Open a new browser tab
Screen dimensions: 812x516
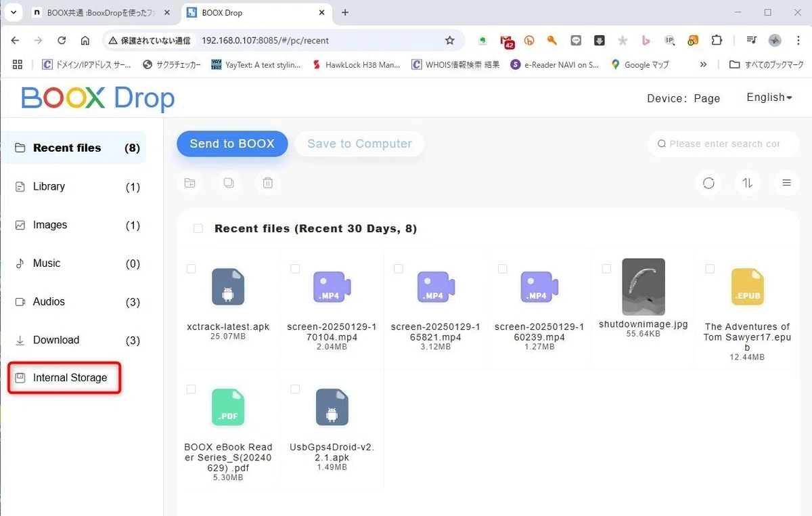point(345,12)
